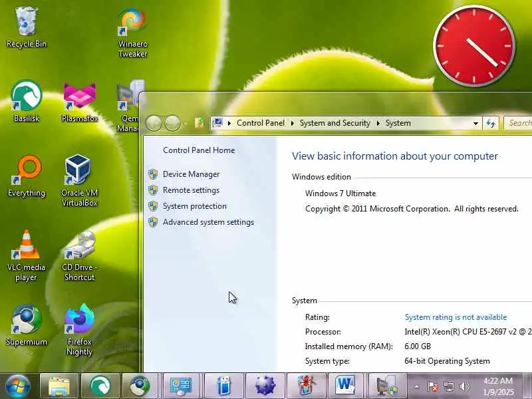Switch to Microsoft Word in the taskbar
The height and width of the screenshot is (399, 532).
tap(345, 386)
